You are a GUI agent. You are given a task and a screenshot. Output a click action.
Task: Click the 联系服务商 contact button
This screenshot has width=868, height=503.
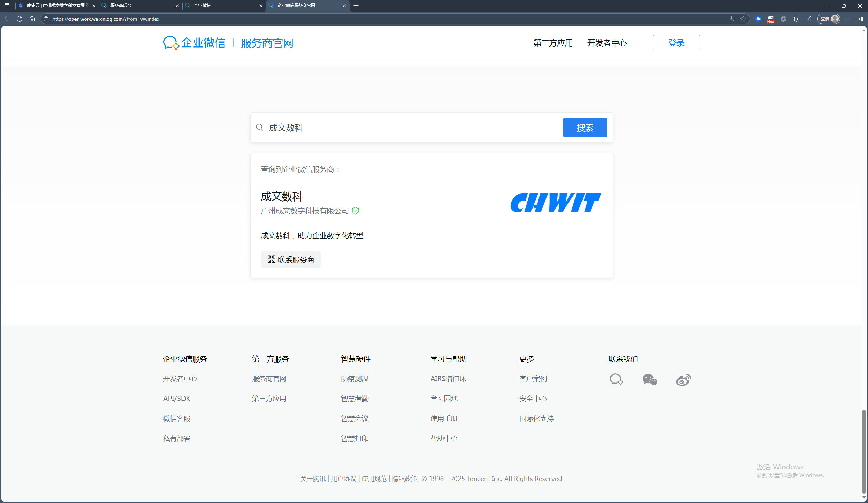pyautogui.click(x=291, y=260)
